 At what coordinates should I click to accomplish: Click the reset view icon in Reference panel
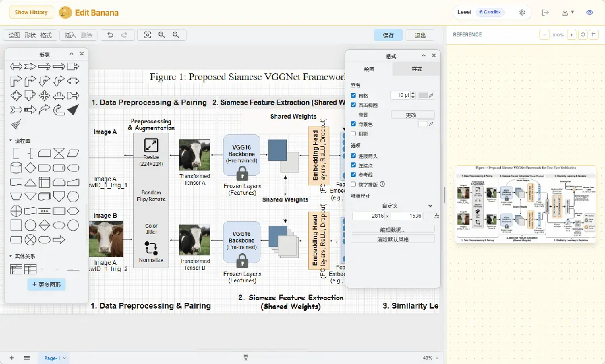583,35
